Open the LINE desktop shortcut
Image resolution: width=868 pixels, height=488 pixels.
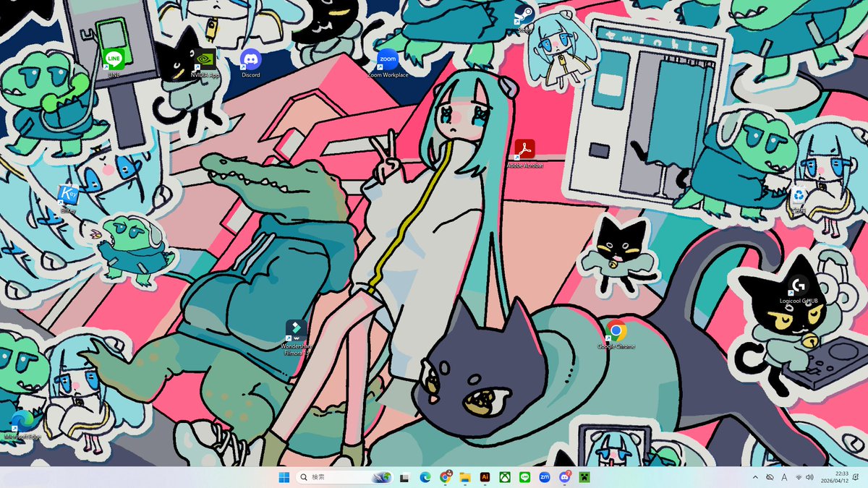pos(114,62)
